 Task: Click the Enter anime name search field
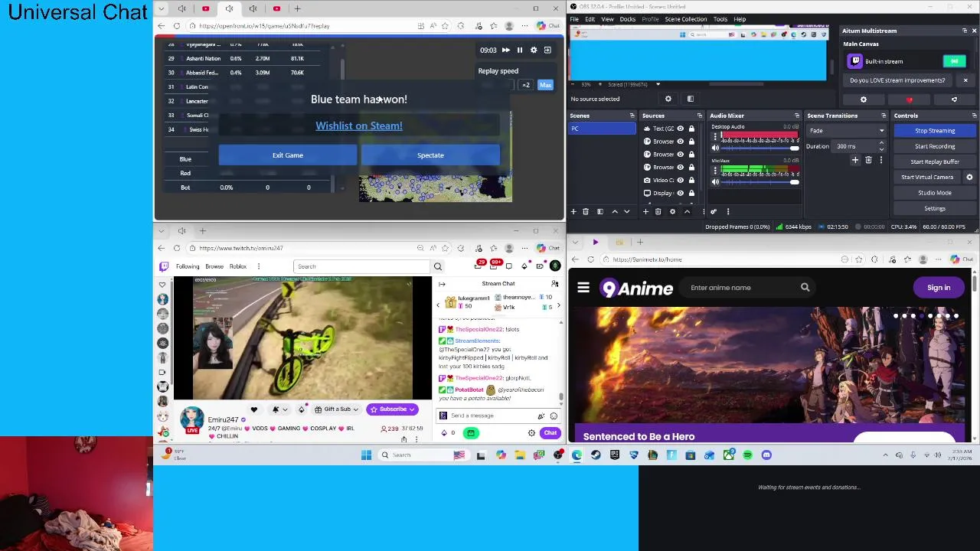741,288
